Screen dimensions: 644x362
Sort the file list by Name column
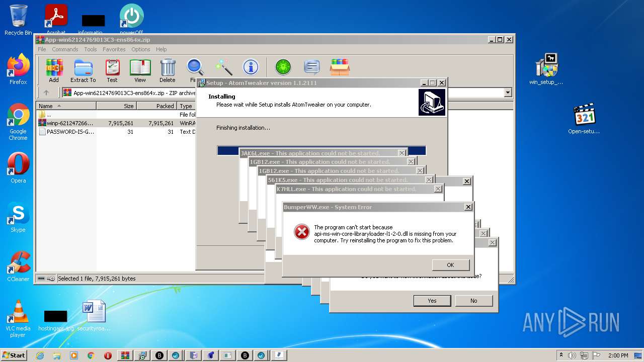(x=66, y=106)
